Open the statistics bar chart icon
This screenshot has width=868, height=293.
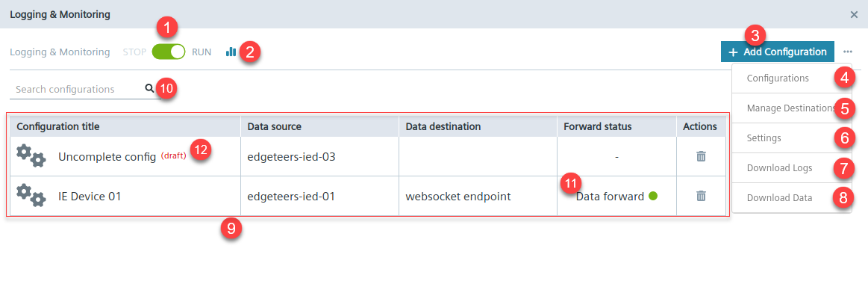[231, 52]
